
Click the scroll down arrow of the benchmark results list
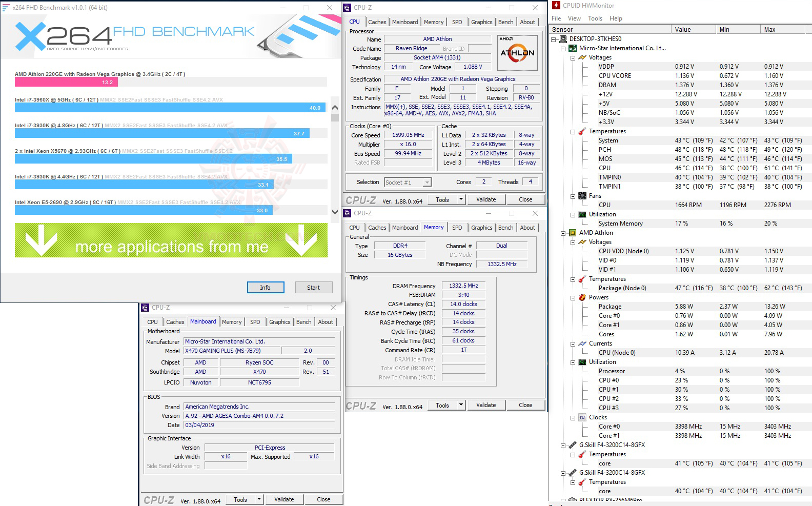(x=335, y=212)
